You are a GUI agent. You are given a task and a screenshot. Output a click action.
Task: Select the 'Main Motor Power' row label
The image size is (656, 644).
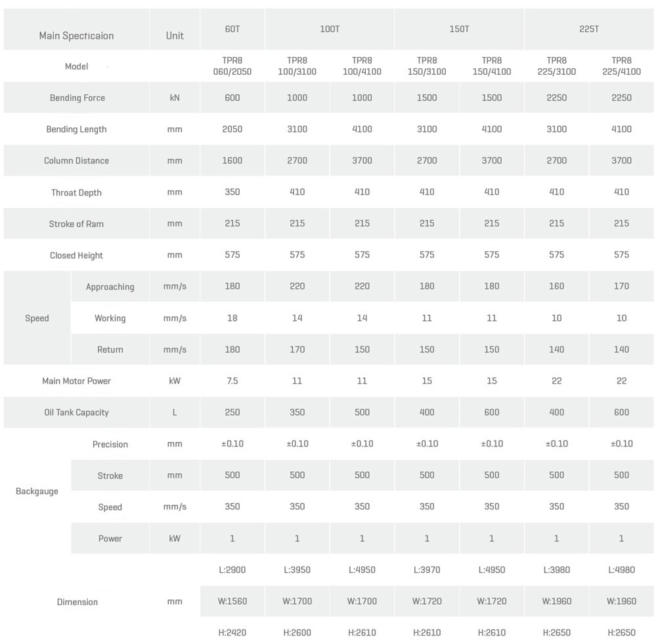coord(76,381)
